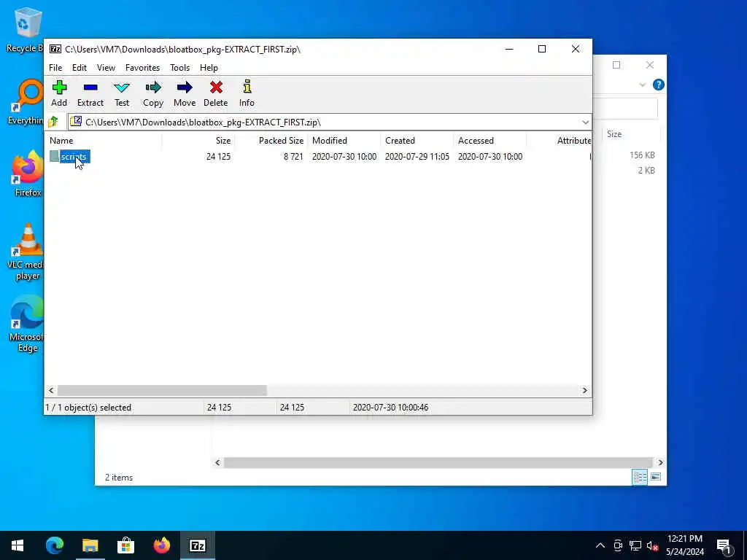Click the 156 KB file size in Explorer
The width and height of the screenshot is (747, 560).
point(642,155)
